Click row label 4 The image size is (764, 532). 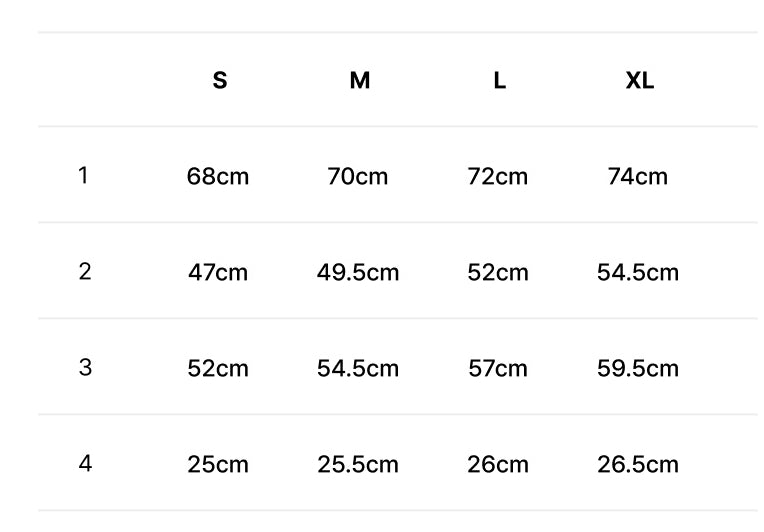point(85,463)
